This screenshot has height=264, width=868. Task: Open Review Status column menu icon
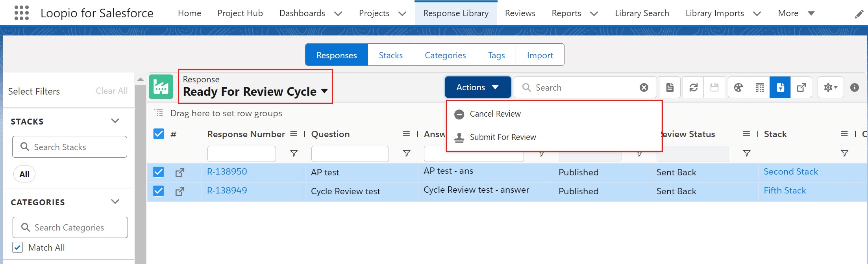(746, 134)
